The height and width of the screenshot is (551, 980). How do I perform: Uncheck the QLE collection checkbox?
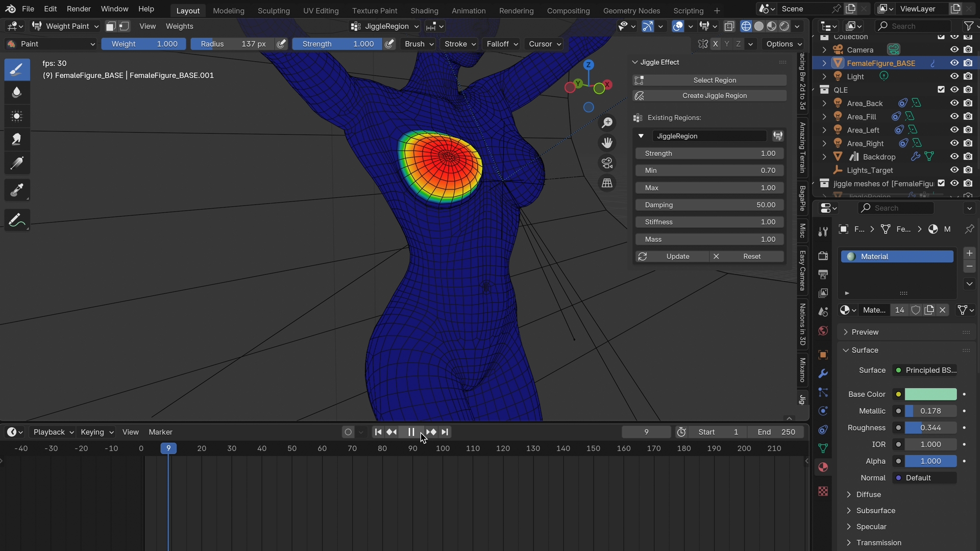pyautogui.click(x=941, y=90)
